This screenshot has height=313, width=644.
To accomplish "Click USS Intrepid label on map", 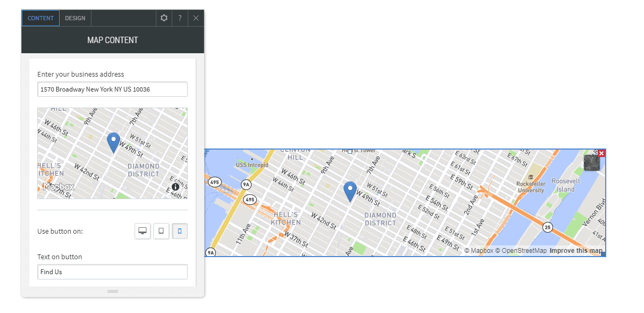I will pos(252,165).
